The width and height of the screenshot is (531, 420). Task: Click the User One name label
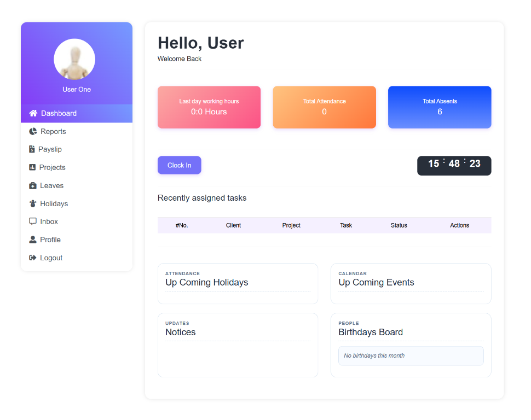click(x=77, y=89)
